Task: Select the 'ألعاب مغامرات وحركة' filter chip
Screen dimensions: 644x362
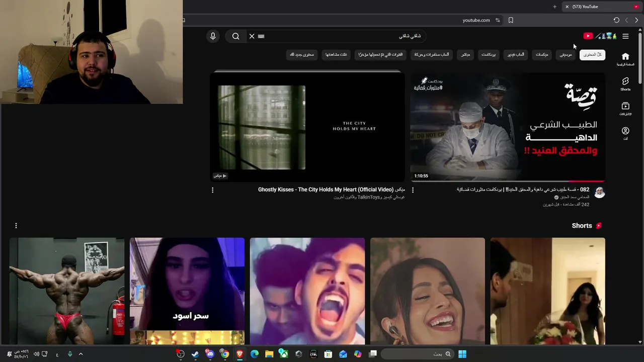Action: point(432,54)
